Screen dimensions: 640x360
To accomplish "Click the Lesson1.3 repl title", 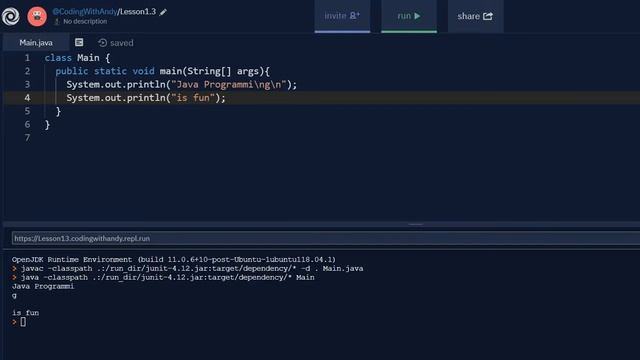I will [x=138, y=12].
